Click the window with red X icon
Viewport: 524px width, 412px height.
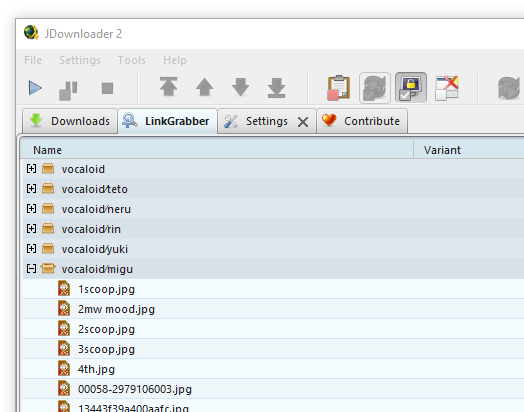click(x=447, y=88)
